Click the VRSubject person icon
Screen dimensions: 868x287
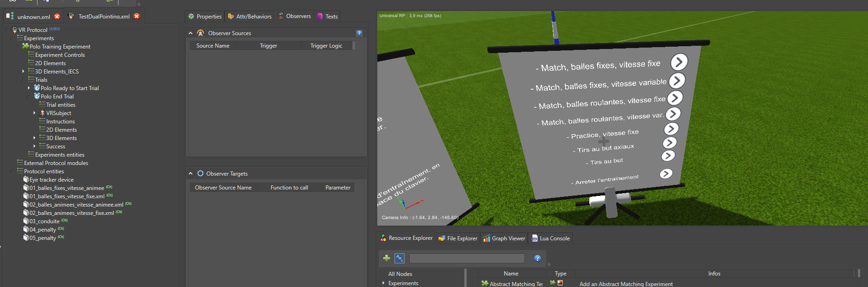coord(43,113)
